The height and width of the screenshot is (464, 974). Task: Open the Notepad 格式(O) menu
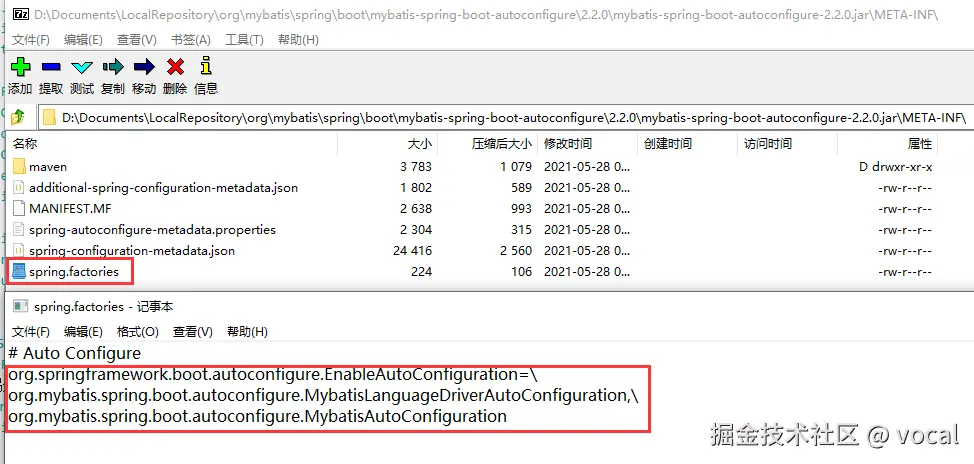tap(138, 332)
